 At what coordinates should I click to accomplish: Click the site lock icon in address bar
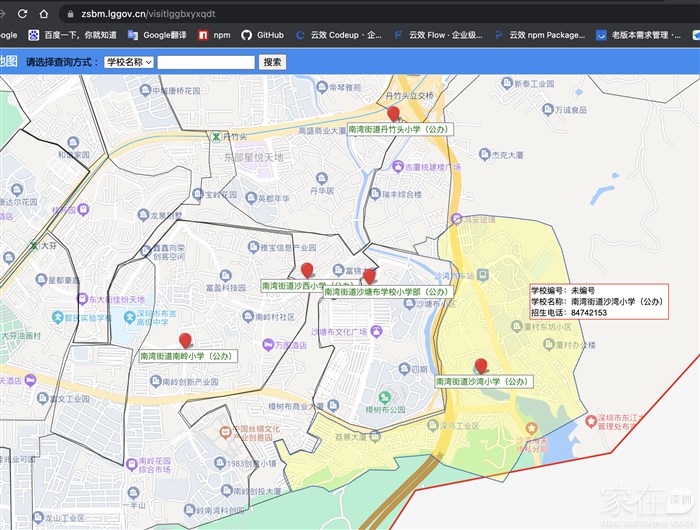pos(69,14)
